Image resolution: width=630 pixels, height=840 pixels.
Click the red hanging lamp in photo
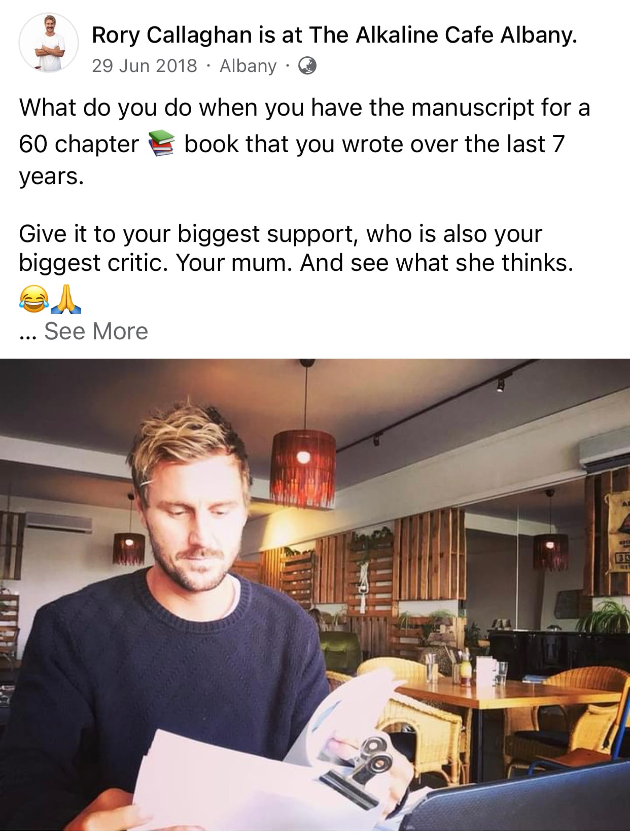click(x=303, y=469)
